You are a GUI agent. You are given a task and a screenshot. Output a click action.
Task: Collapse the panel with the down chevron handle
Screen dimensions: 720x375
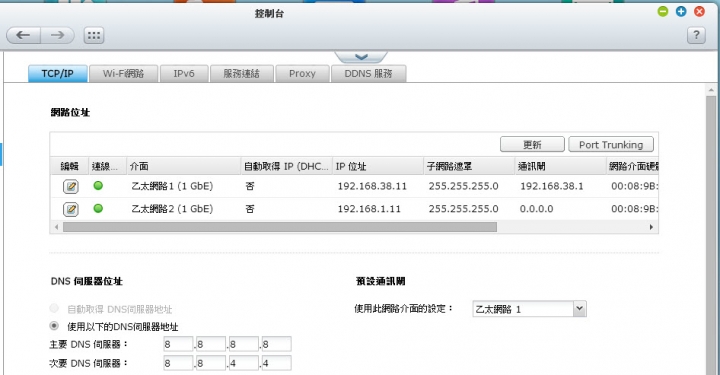[361, 57]
